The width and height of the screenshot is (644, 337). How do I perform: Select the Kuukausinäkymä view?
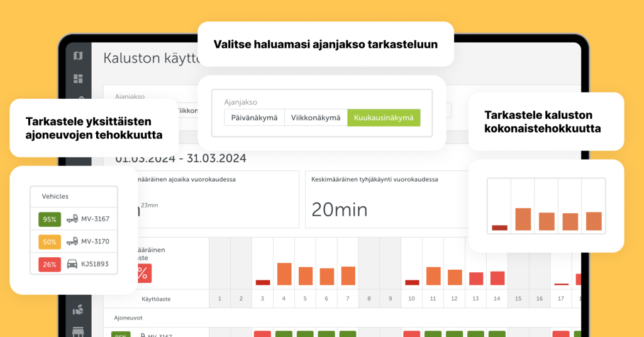384,118
